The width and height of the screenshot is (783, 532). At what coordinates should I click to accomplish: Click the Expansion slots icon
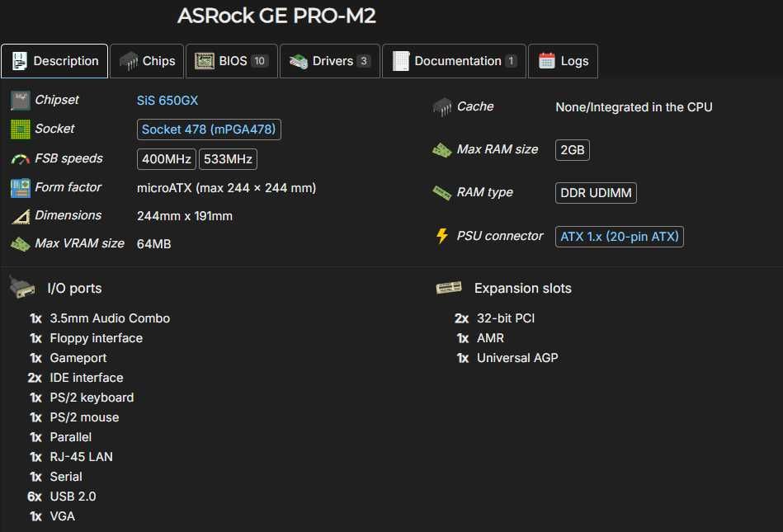tap(449, 288)
